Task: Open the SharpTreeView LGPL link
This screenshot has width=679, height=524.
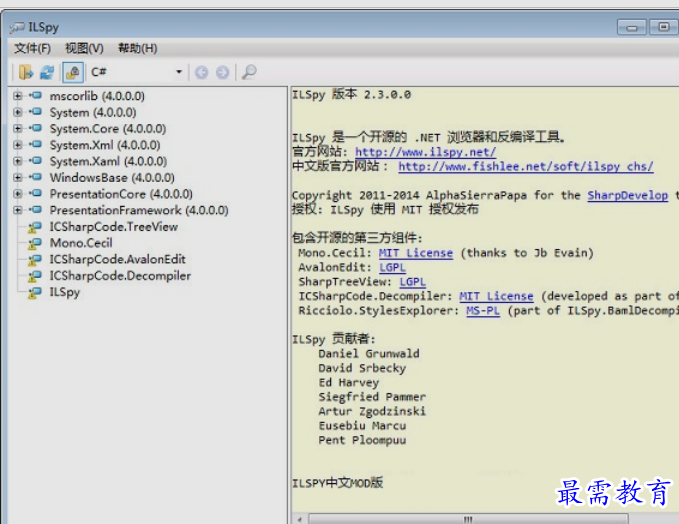Action: click(412, 282)
